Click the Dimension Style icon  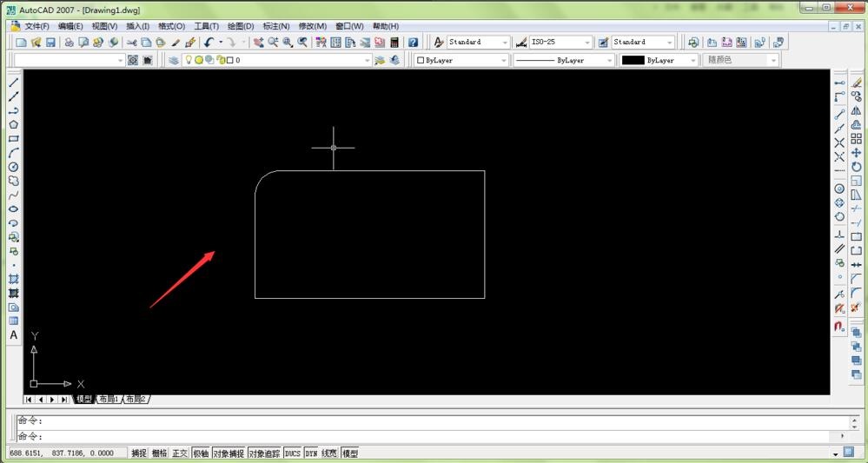(521, 42)
